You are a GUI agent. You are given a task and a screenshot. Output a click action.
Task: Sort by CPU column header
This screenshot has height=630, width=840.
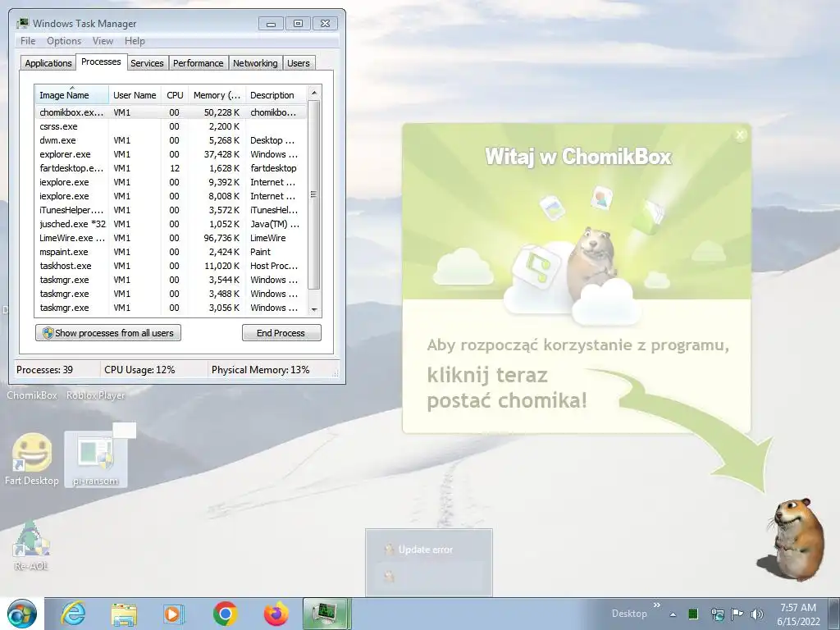[x=175, y=95]
